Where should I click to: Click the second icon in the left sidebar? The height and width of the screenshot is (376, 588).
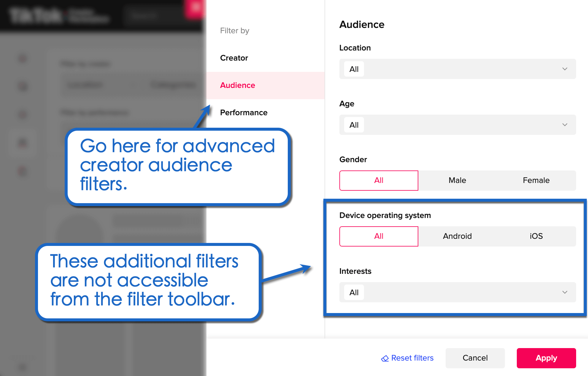point(23,86)
